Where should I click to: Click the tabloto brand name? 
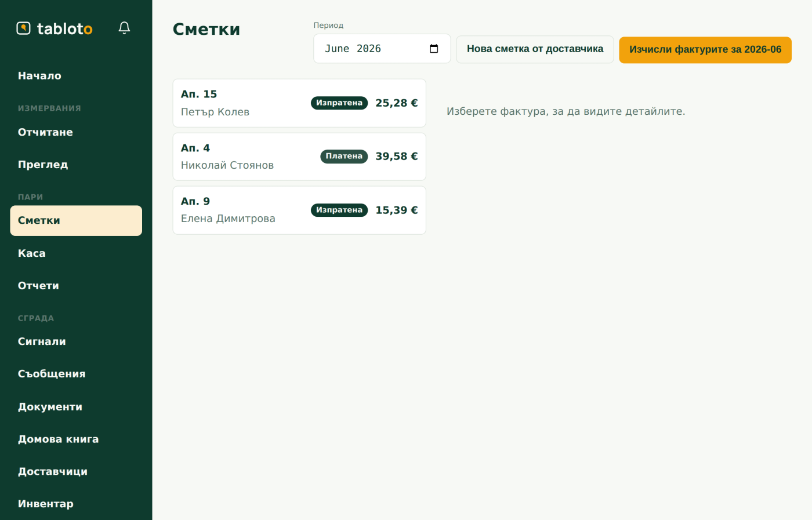coord(65,28)
